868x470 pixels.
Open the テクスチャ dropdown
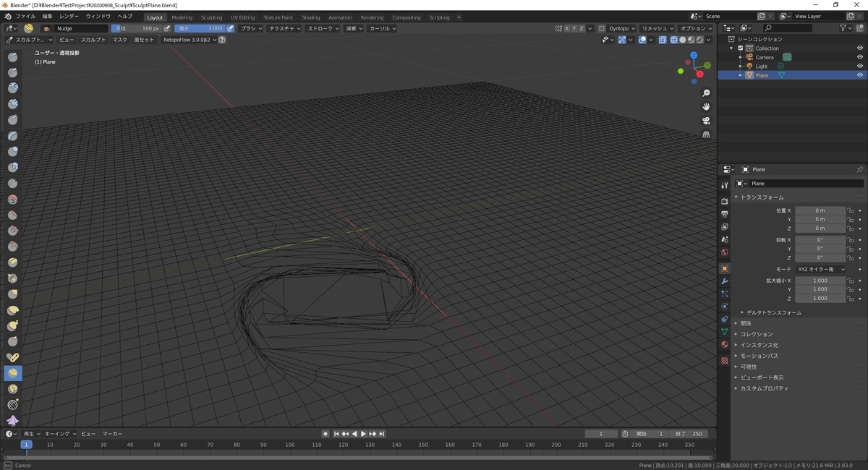pyautogui.click(x=285, y=28)
